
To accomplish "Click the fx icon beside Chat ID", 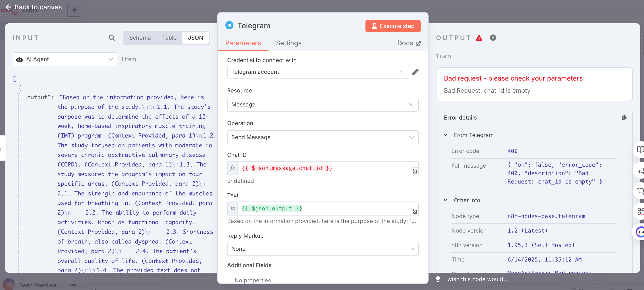I will (x=233, y=168).
